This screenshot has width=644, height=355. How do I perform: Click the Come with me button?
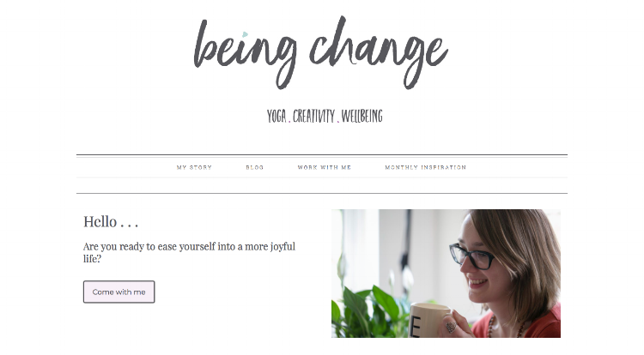click(x=119, y=292)
